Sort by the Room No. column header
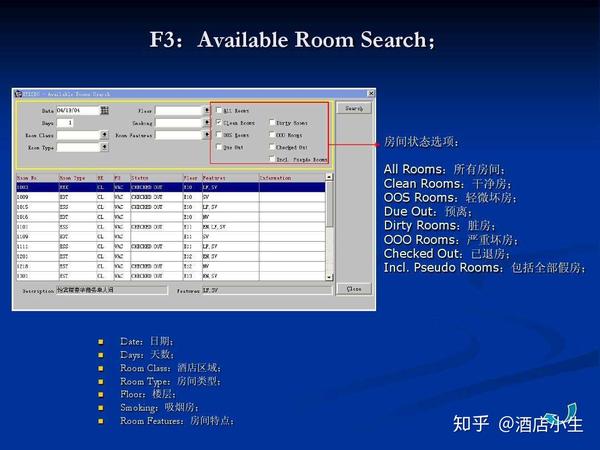The width and height of the screenshot is (600, 450). click(x=37, y=178)
